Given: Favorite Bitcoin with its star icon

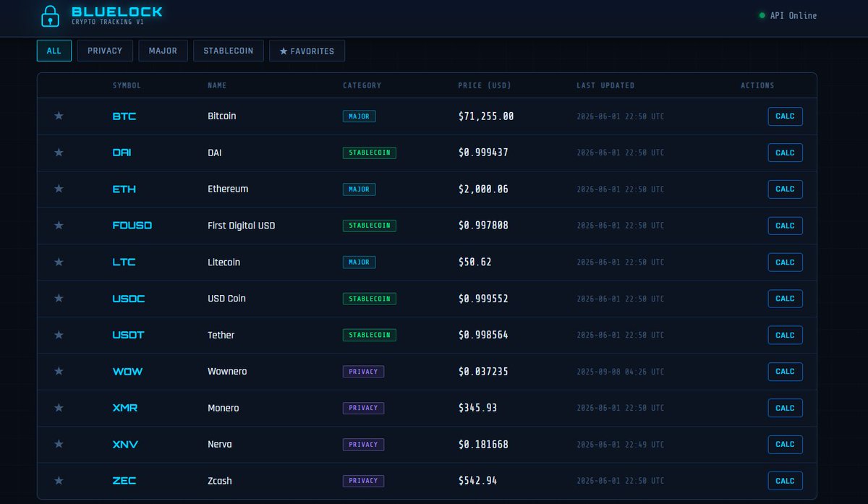Looking at the screenshot, I should coord(59,116).
